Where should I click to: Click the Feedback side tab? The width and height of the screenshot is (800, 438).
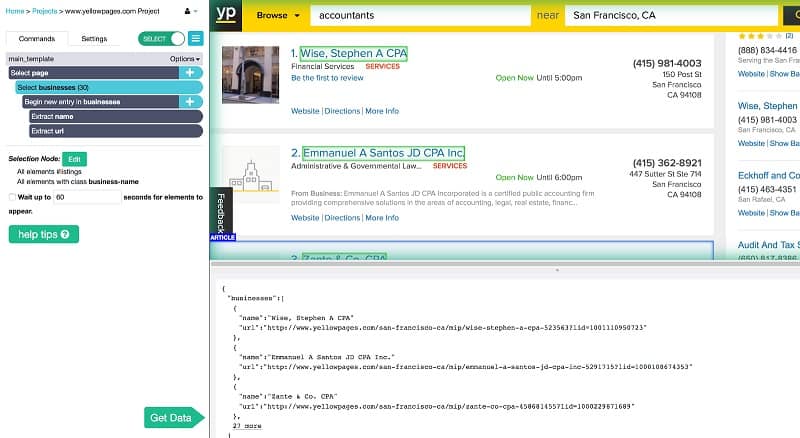click(x=221, y=213)
